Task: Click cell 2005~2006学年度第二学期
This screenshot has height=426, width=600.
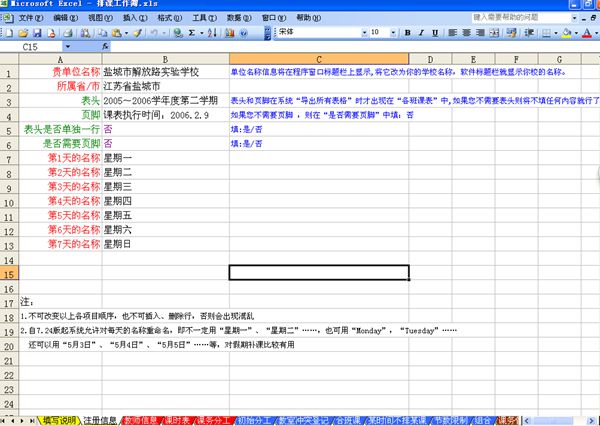Action: [166, 101]
